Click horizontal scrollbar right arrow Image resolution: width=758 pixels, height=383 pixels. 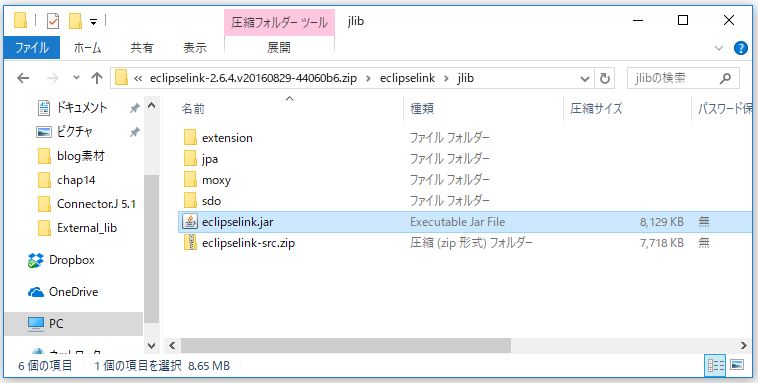click(743, 345)
